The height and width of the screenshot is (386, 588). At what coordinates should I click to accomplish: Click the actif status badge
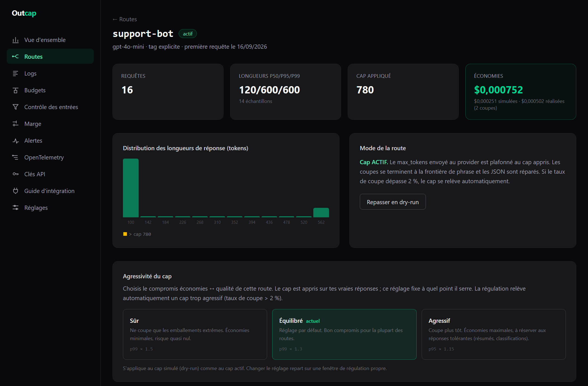pos(188,34)
